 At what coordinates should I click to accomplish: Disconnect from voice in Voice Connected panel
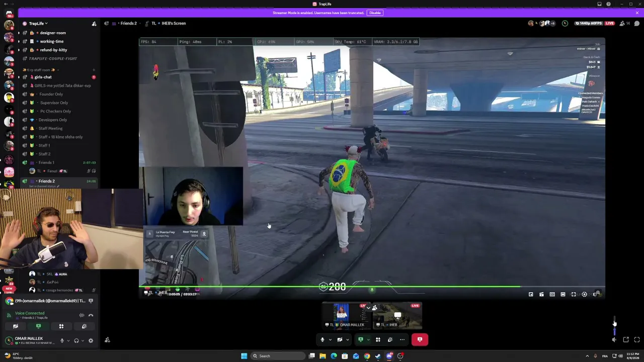point(91,315)
